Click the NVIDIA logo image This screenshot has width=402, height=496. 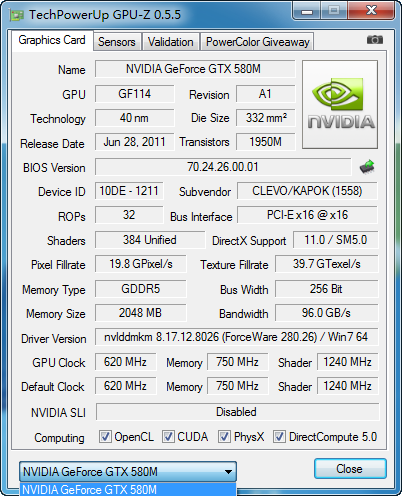click(340, 104)
